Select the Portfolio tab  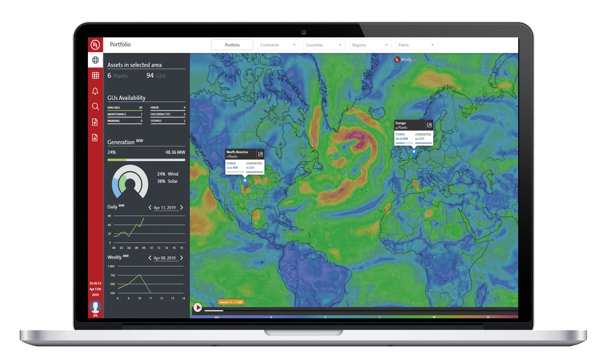pyautogui.click(x=232, y=44)
